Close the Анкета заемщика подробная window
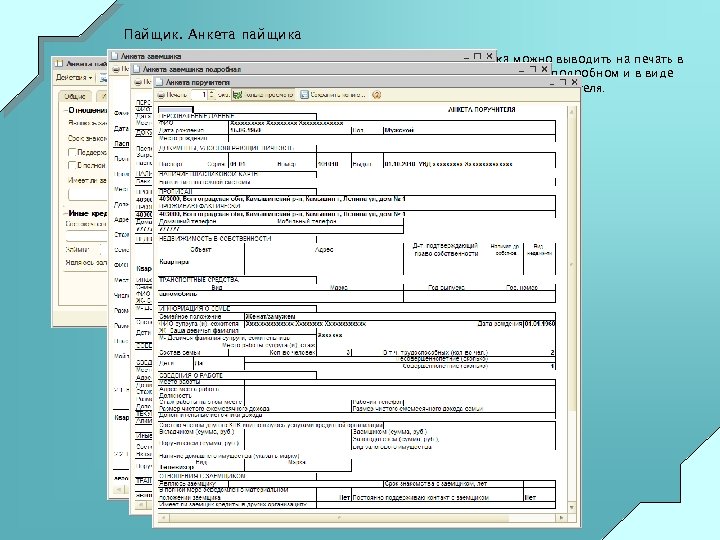720x540 pixels. tap(545, 69)
